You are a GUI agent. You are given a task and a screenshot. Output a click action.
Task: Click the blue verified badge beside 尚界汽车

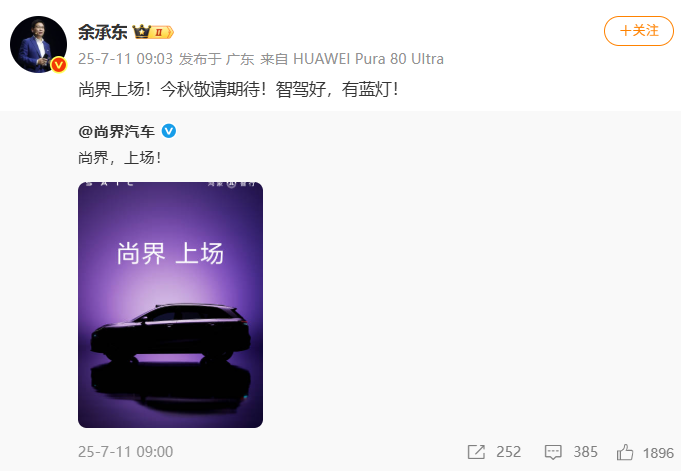pos(169,131)
